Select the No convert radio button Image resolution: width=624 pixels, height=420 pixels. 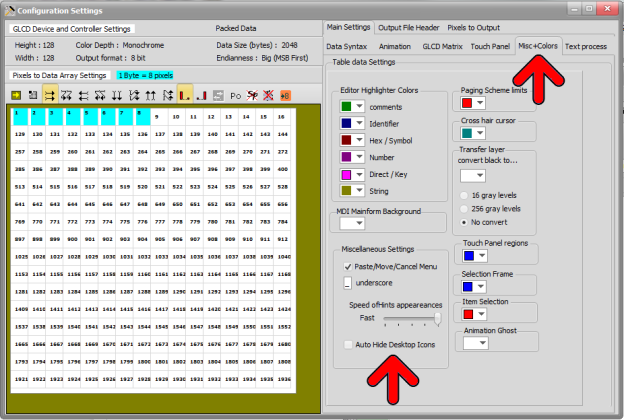[x=464, y=222]
